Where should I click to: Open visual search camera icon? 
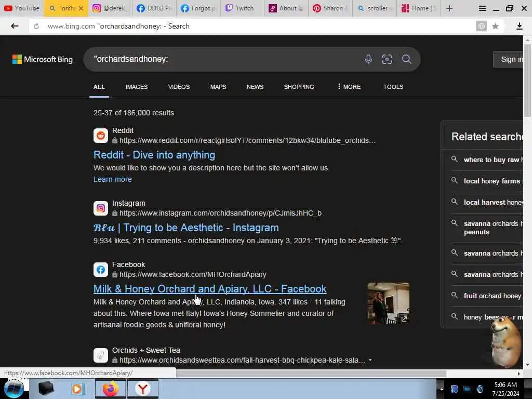(x=387, y=59)
